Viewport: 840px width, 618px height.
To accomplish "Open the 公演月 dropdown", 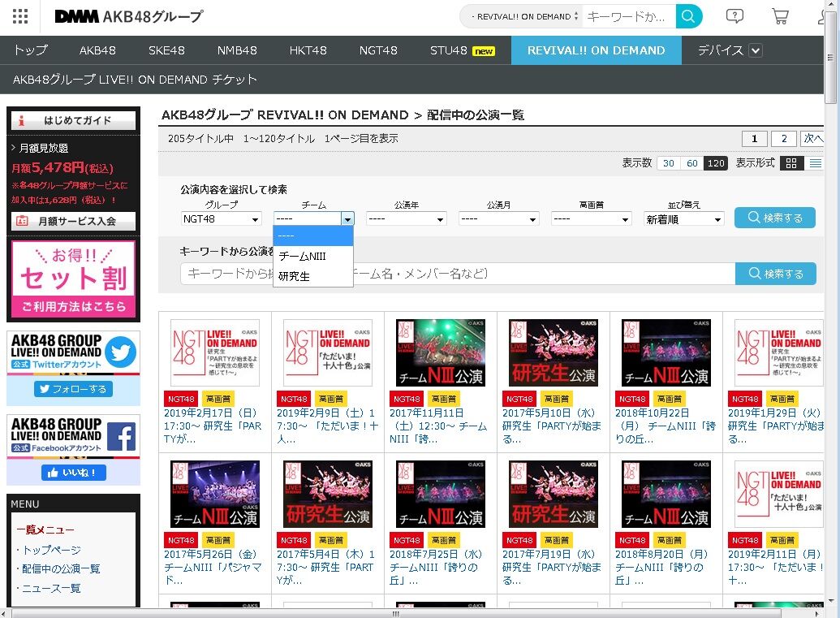I will pyautogui.click(x=498, y=218).
